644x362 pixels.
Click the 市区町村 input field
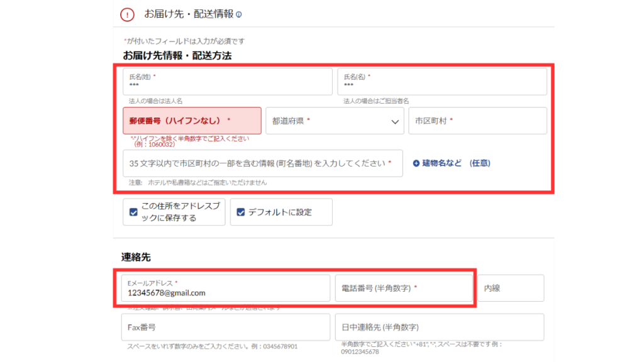coord(477,121)
